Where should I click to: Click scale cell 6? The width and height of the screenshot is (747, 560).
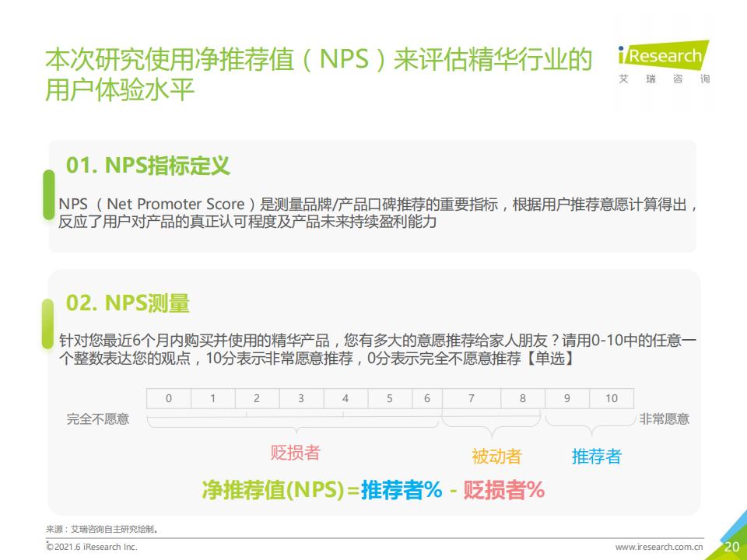click(427, 398)
